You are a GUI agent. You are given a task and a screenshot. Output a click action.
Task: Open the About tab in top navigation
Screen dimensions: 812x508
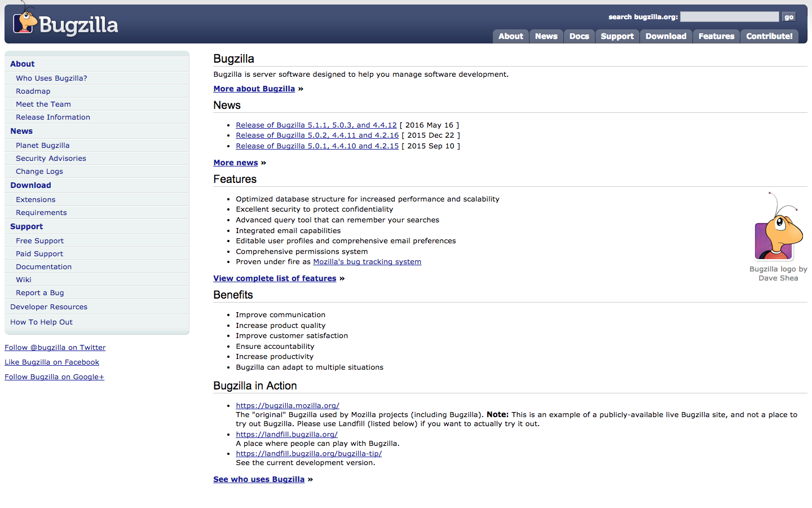[x=511, y=36]
